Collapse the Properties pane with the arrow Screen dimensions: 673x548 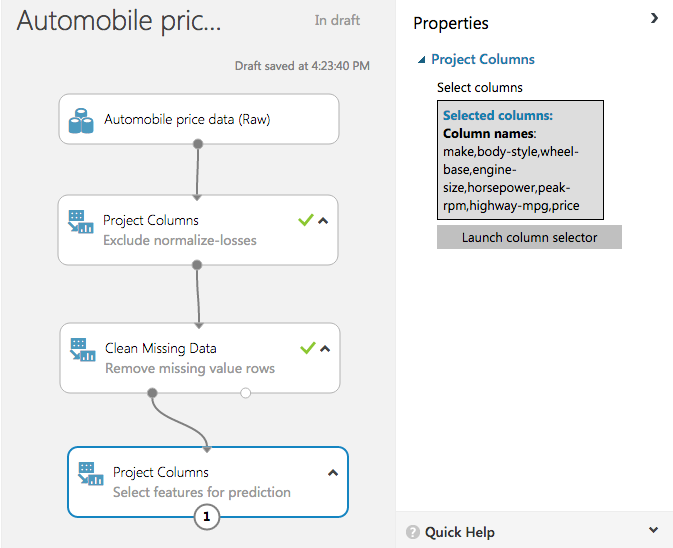[654, 18]
